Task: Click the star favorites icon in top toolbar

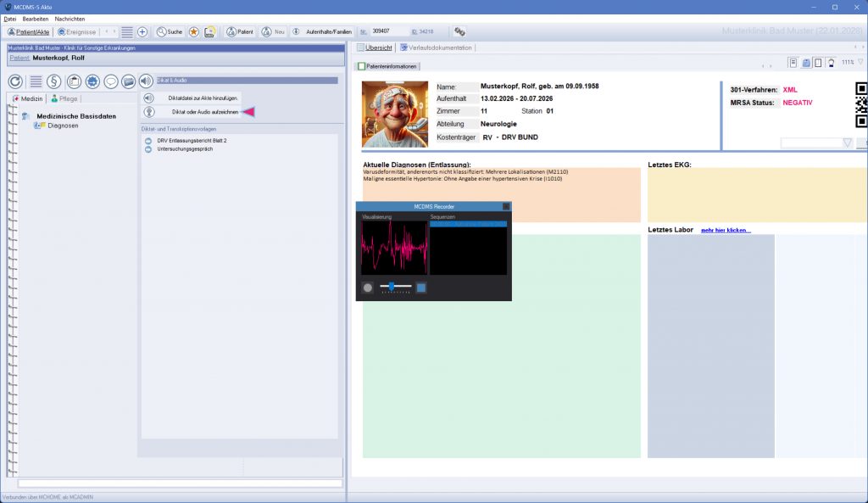Action: pyautogui.click(x=194, y=31)
